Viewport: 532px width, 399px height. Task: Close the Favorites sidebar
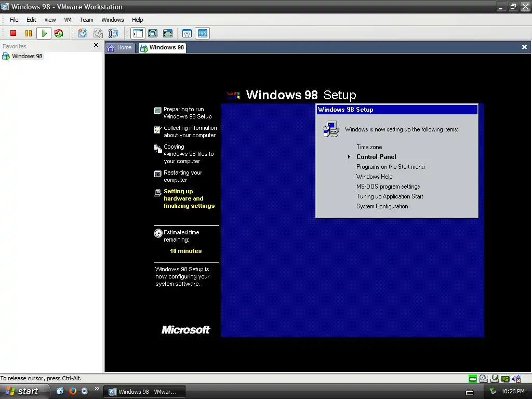click(x=96, y=45)
